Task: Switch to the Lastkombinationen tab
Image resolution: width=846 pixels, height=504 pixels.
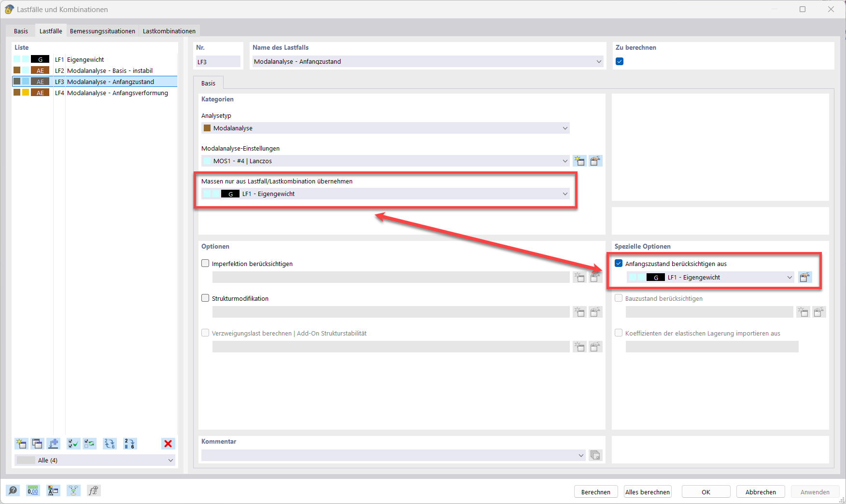Action: tap(169, 30)
